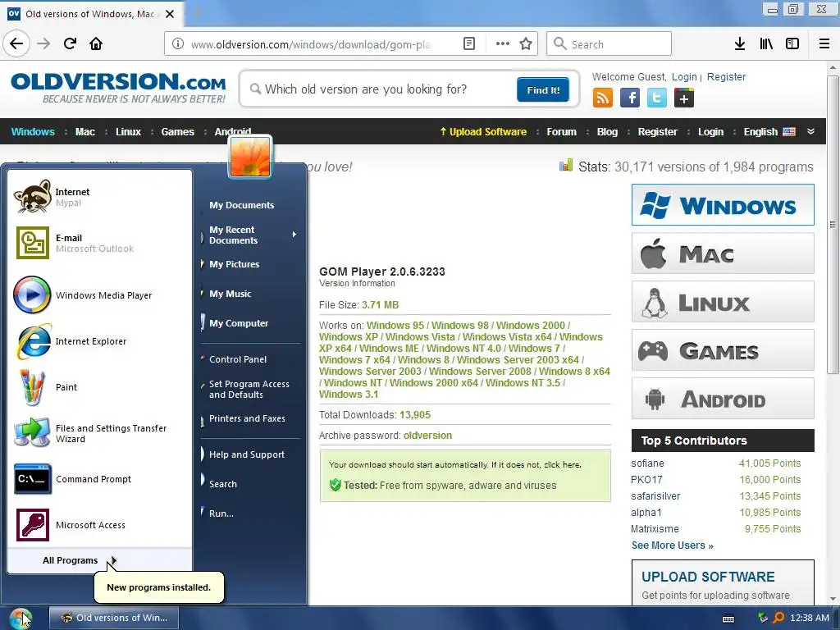Click the Windows Start orb button
This screenshot has width=840, height=630.
point(21,619)
